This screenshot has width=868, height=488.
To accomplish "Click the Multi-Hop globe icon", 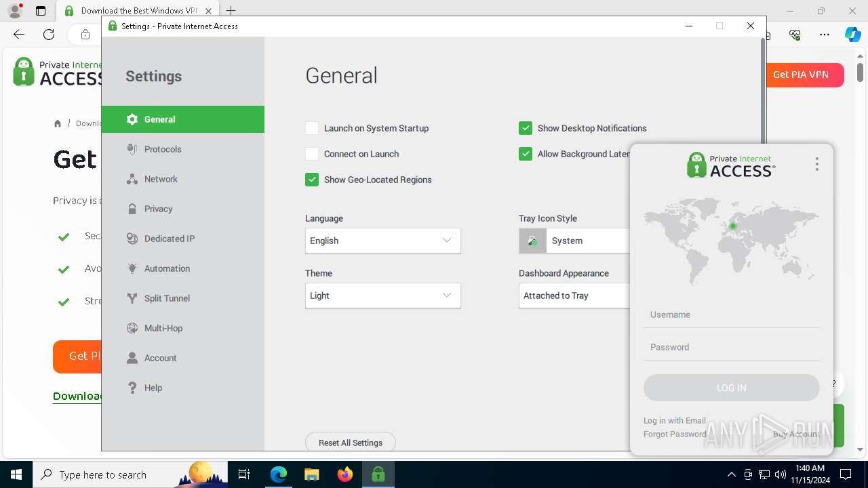I will [132, 328].
